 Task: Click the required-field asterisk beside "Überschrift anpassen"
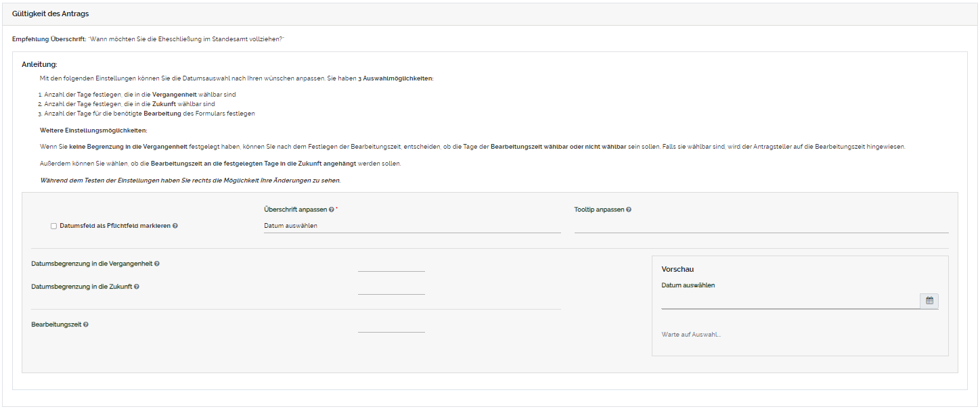tap(336, 210)
